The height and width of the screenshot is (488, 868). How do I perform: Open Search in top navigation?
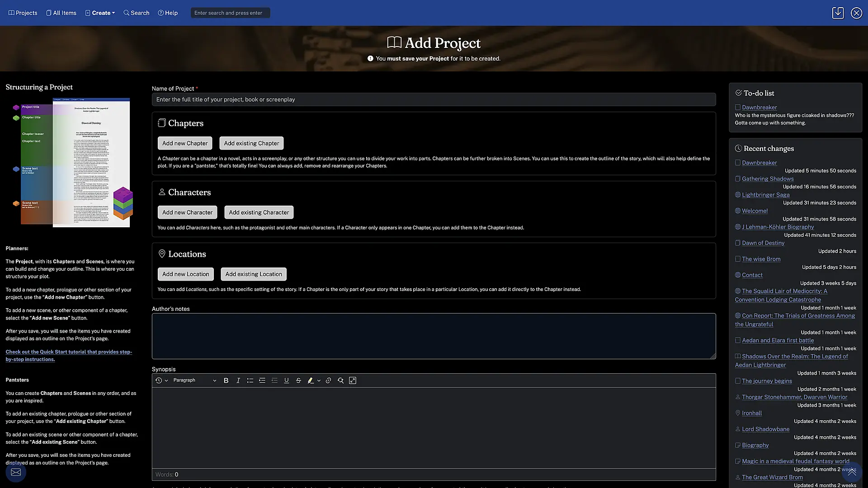(x=137, y=13)
